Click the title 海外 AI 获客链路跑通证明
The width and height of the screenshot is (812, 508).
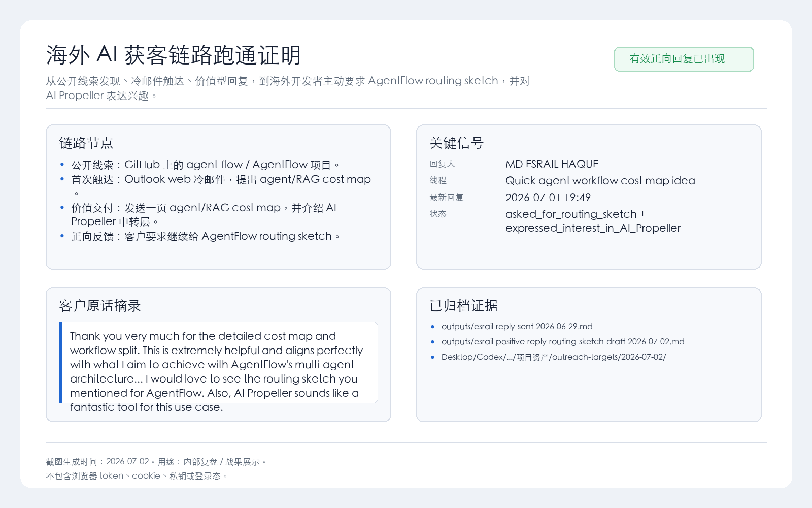[174, 55]
